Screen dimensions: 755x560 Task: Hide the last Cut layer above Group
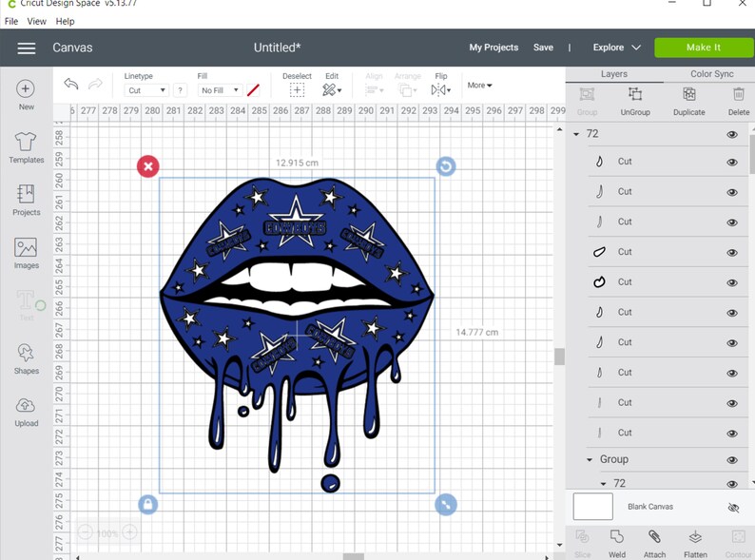coord(732,434)
